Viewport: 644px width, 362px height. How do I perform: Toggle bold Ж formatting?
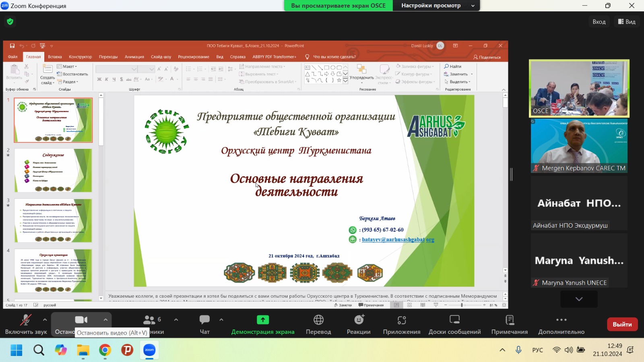coord(99,79)
